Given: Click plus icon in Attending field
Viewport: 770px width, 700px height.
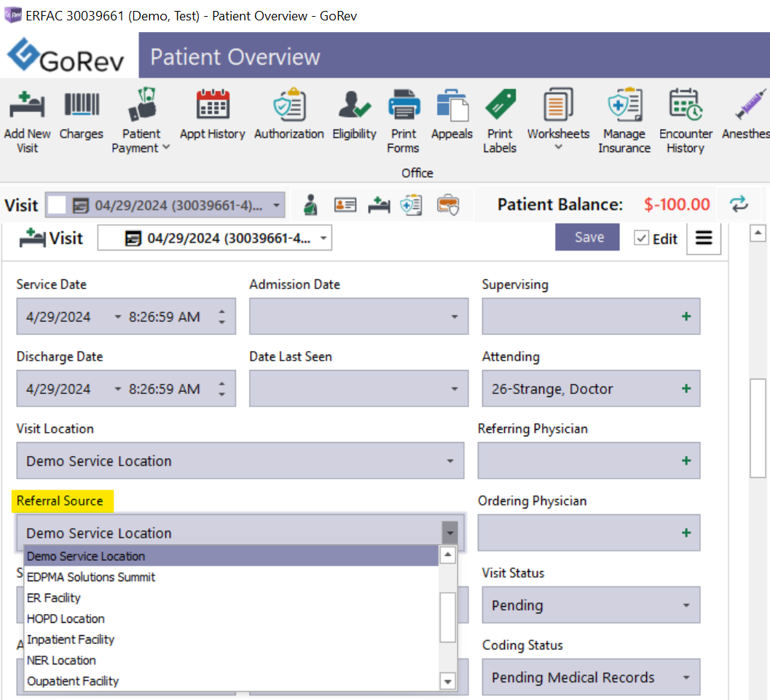Looking at the screenshot, I should click(686, 389).
